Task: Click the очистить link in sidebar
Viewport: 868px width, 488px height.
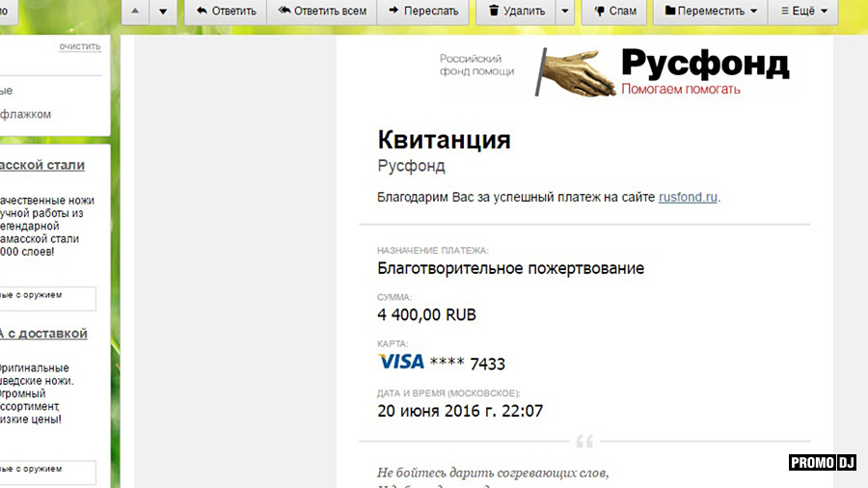Action: (x=80, y=46)
